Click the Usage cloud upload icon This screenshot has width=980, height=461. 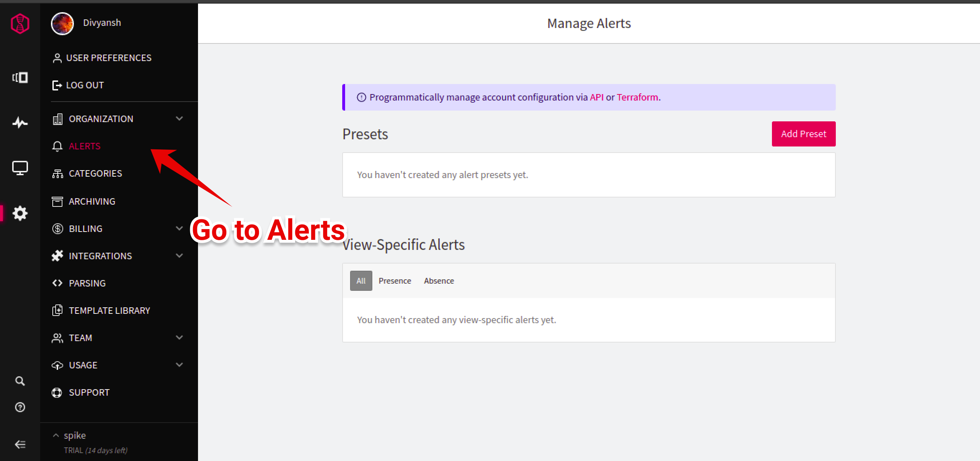pyautogui.click(x=57, y=365)
